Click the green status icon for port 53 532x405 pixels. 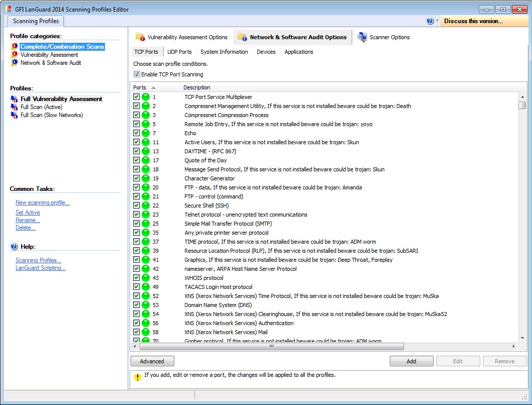coord(146,305)
